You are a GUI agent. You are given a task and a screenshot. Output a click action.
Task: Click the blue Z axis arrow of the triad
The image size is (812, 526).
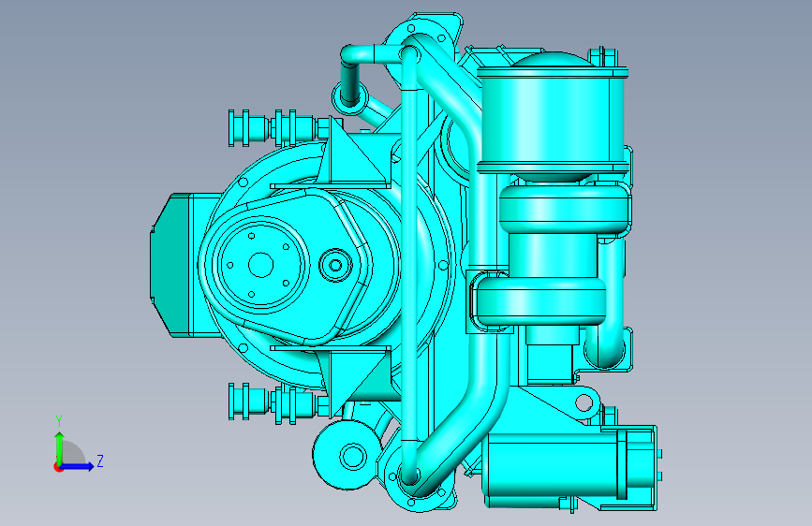[79, 466]
